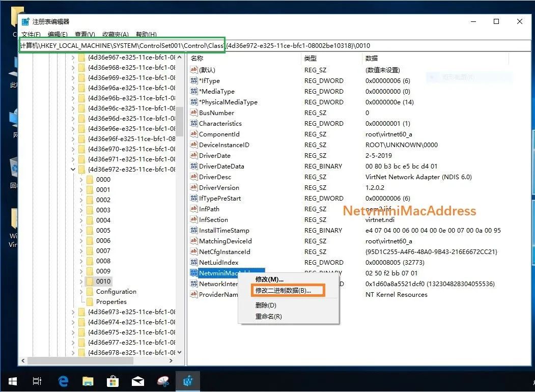535x392 pixels.
Task: Click the ComponentId string icon
Action: point(194,134)
